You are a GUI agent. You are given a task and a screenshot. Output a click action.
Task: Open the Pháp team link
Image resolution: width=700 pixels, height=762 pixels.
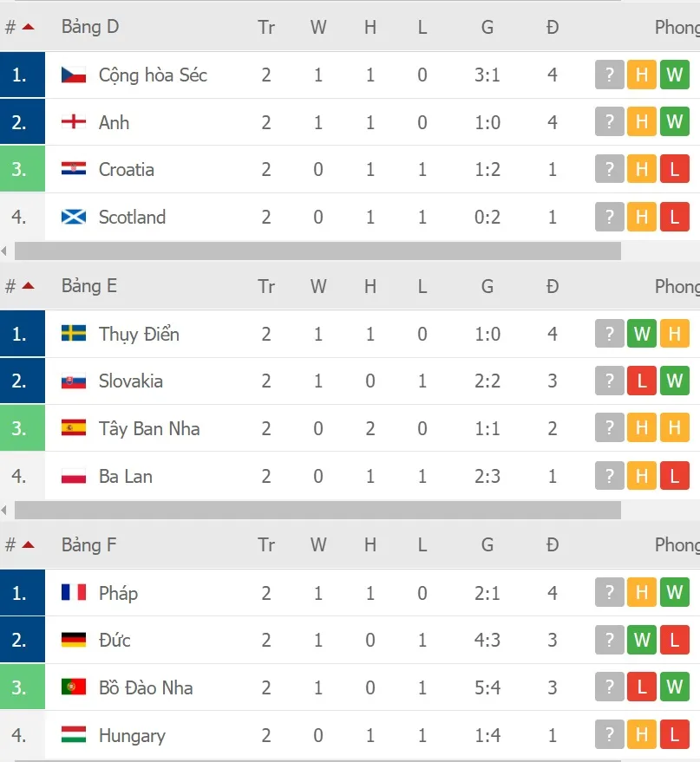(x=118, y=593)
